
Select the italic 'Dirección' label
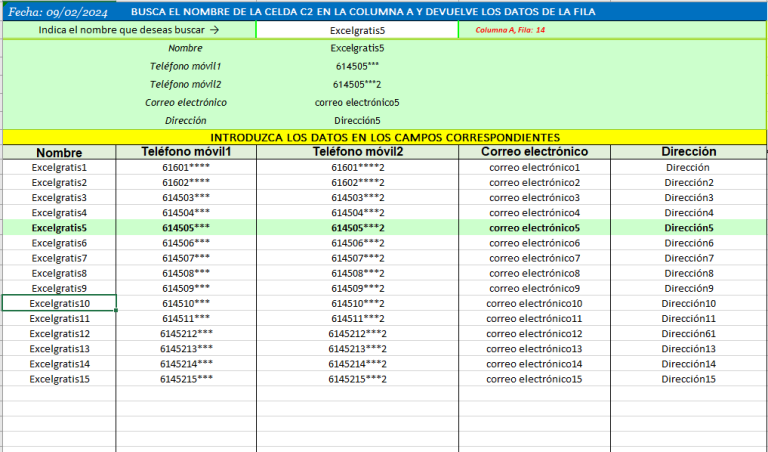[x=185, y=120]
